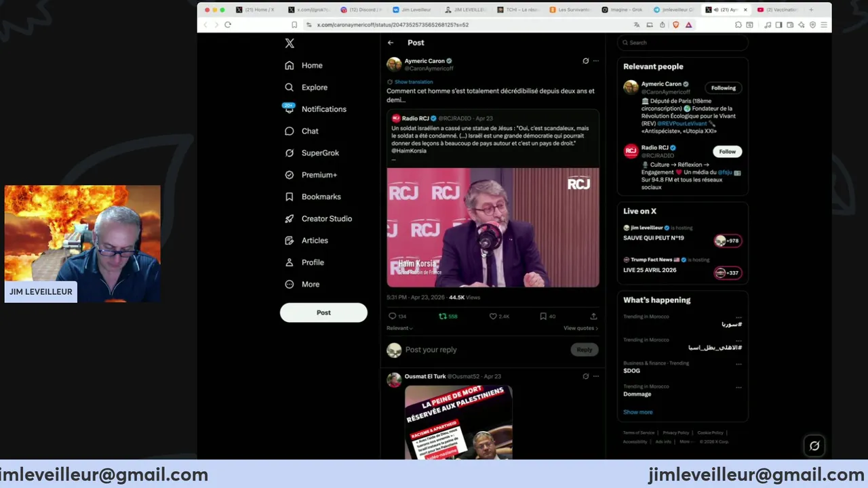Expand the More menu in the sidebar
The width and height of the screenshot is (868, 488).
302,284
